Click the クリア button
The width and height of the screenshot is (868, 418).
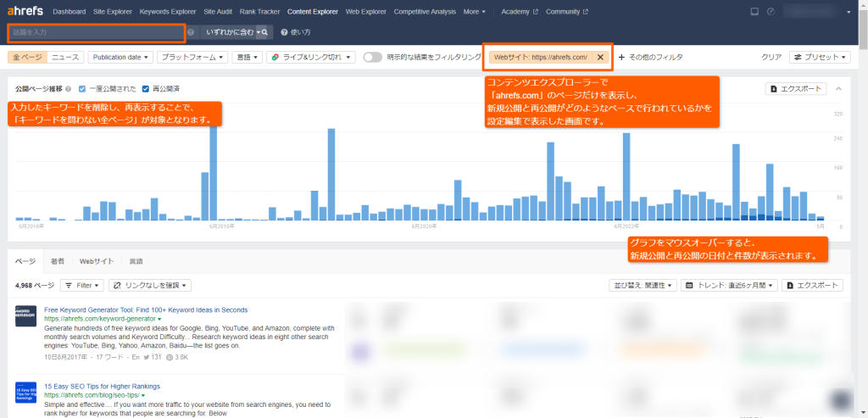(x=771, y=57)
